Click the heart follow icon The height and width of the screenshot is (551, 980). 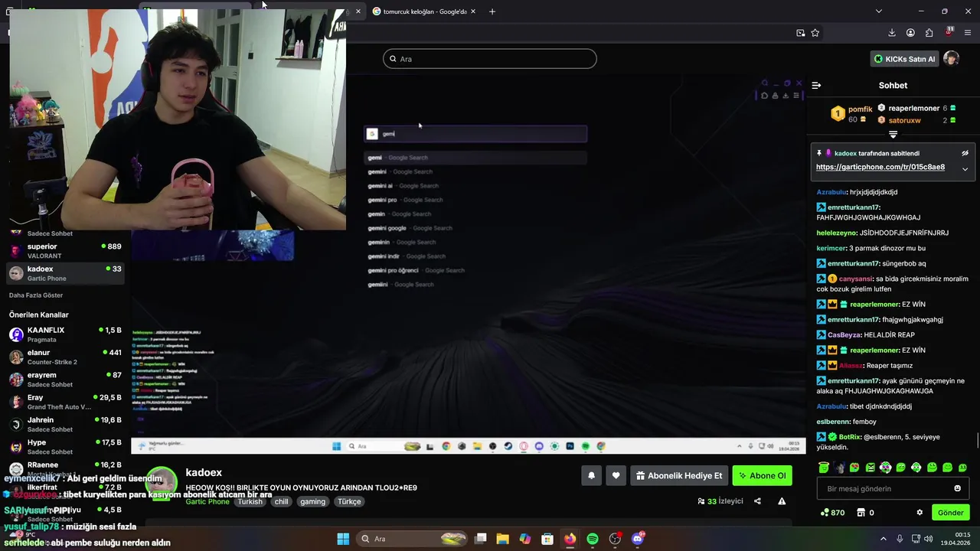coord(616,476)
